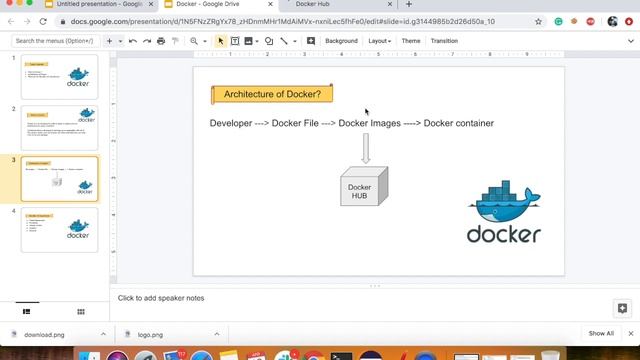Viewport: 640px width, 360px height.
Task: Open download.png from downloads bar
Action: click(44, 335)
